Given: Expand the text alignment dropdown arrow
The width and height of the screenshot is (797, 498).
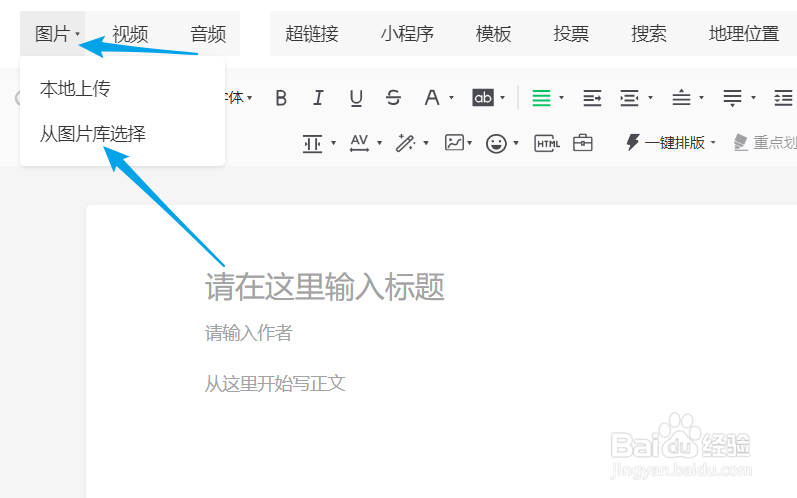Looking at the screenshot, I should pos(561,98).
